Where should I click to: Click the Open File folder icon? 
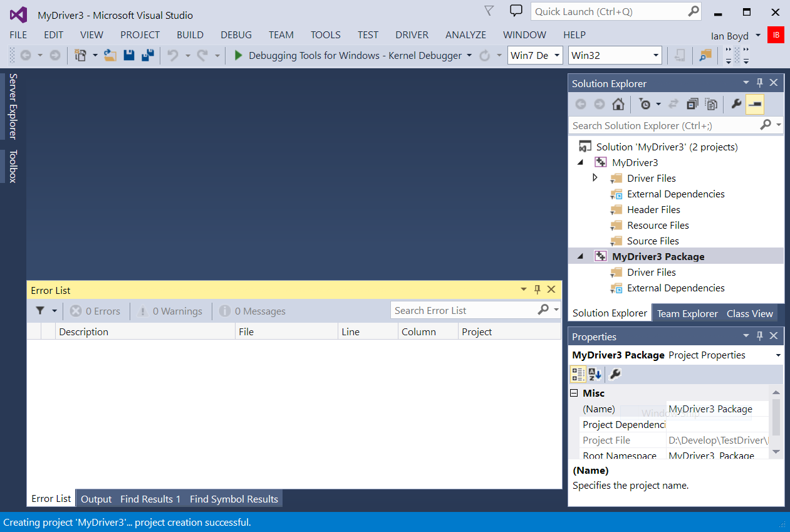tap(110, 55)
